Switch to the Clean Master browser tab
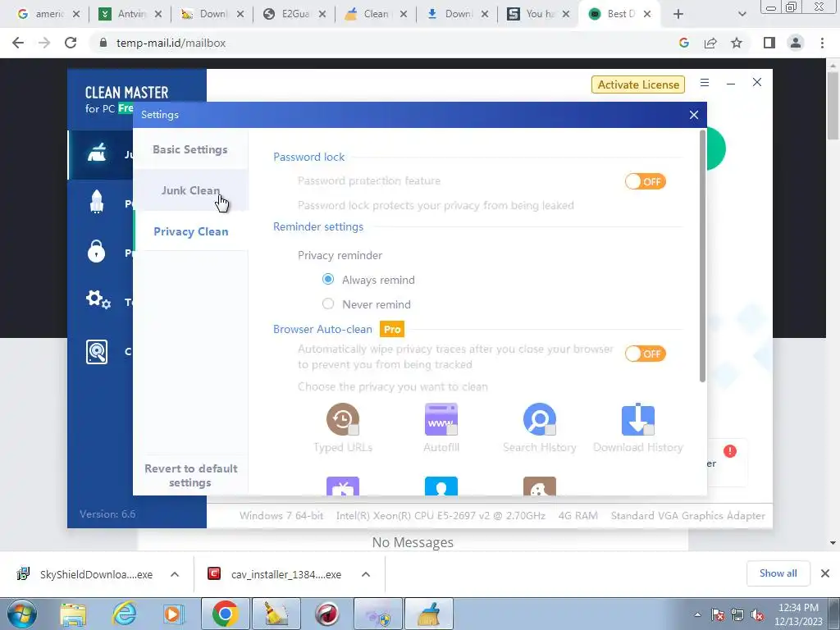The height and width of the screenshot is (630, 840). tap(375, 14)
